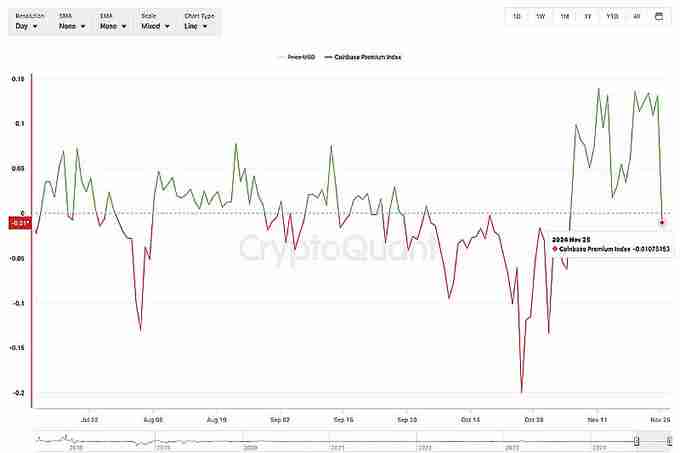
Task: Open the calendar date range picker
Action: click(659, 16)
